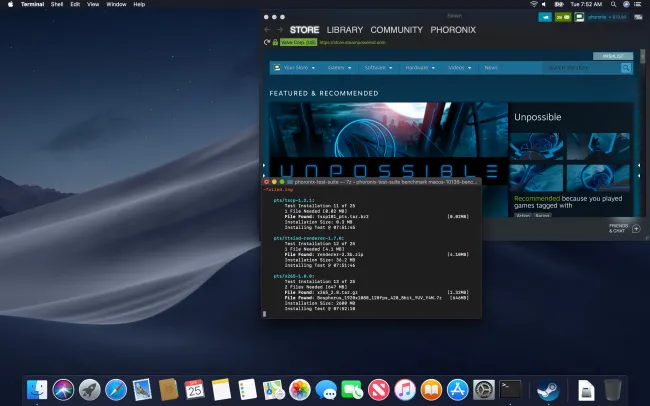Open Steam from the Dock
Image resolution: width=650 pixels, height=406 pixels.
[547, 389]
